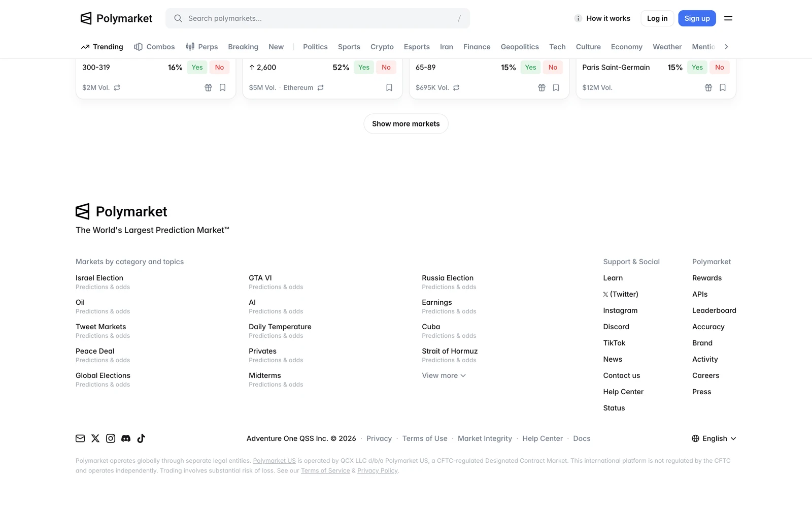
Task: Click the How it works info icon
Action: pos(578,18)
